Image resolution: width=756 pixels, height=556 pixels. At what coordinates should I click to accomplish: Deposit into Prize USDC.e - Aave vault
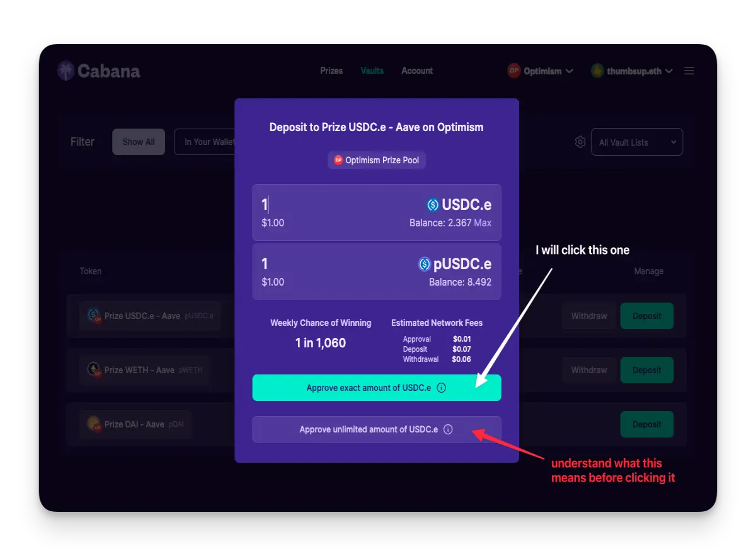(647, 316)
